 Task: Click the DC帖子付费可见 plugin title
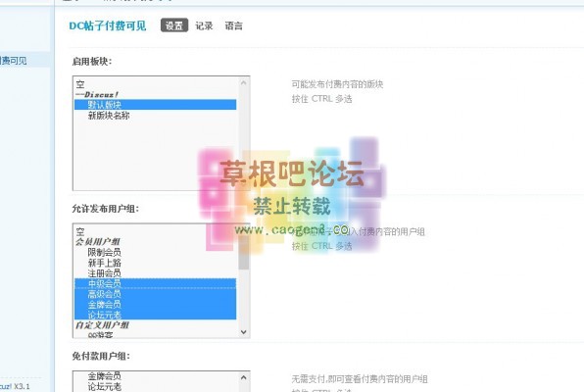click(108, 25)
